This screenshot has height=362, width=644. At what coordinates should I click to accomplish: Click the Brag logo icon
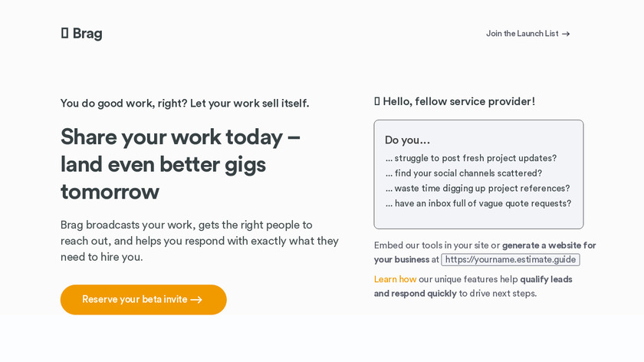[x=65, y=33]
